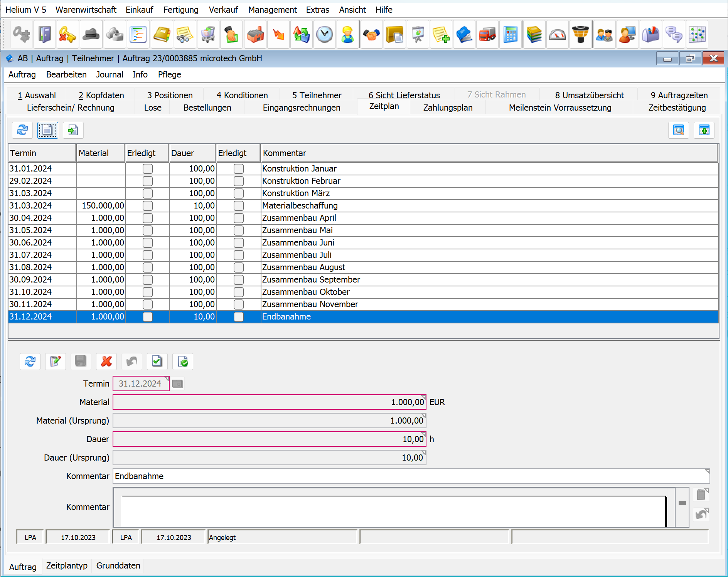The width and height of the screenshot is (728, 577).
Task: Open the red delivery truck module
Action: 487,35
